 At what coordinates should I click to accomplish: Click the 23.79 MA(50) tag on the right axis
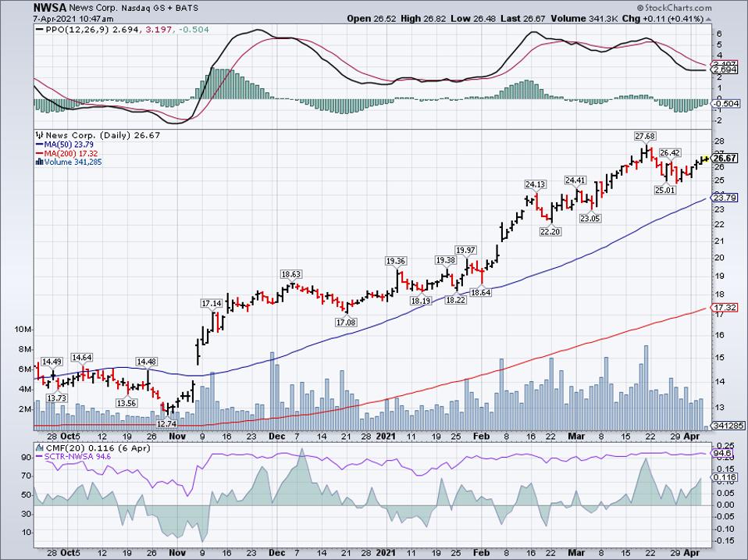(x=725, y=198)
